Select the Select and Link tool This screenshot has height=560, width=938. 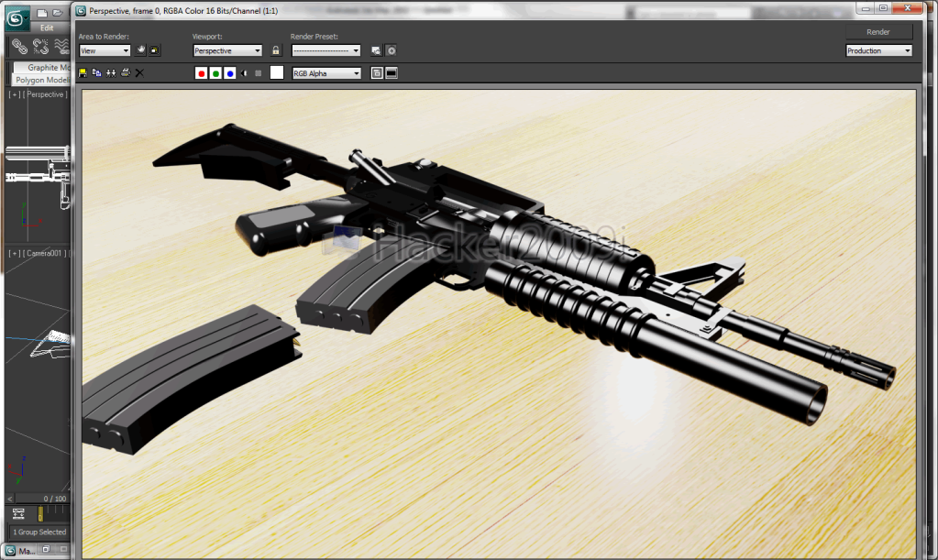[x=20, y=46]
